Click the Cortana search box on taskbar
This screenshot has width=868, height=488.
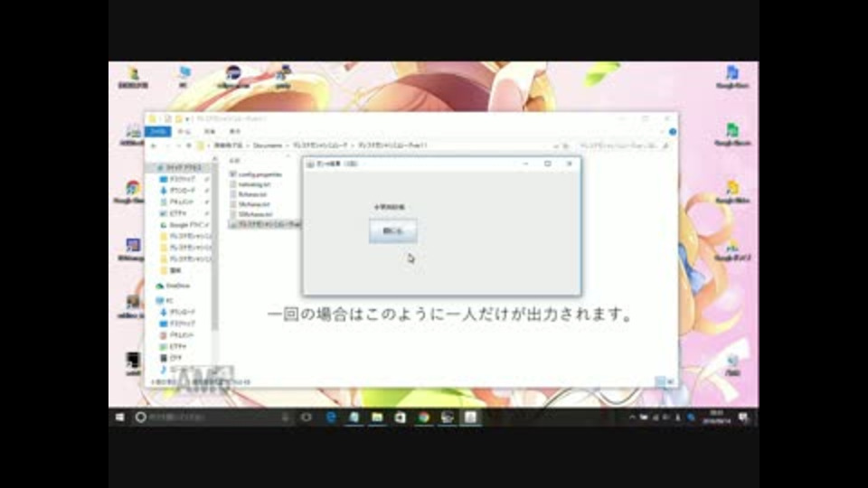pos(213,418)
